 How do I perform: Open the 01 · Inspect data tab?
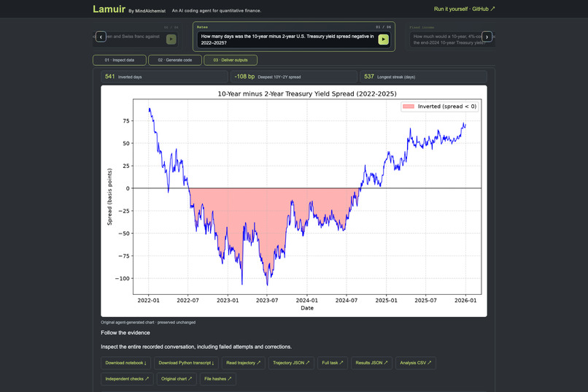click(120, 60)
